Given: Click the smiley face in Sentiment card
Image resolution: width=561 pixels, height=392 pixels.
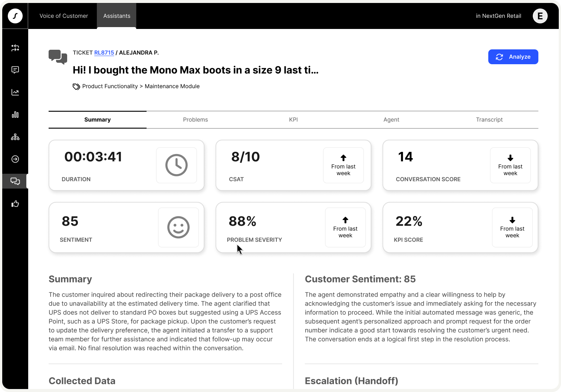Looking at the screenshot, I should (178, 227).
